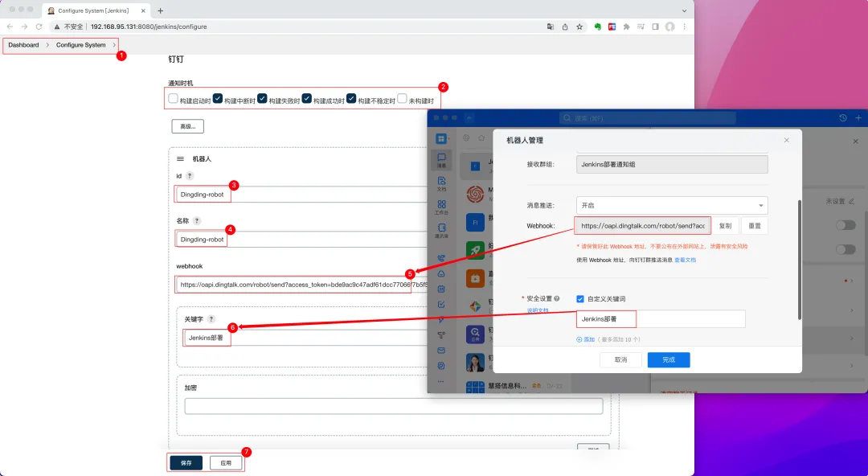The image size is (868, 476).
Task: Click the DingTalk search box
Action: tap(648, 118)
